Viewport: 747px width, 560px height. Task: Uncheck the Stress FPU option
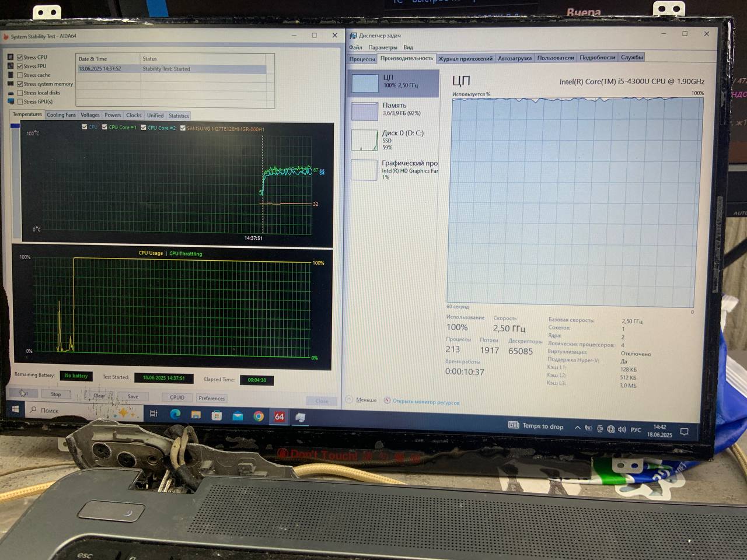[20, 66]
